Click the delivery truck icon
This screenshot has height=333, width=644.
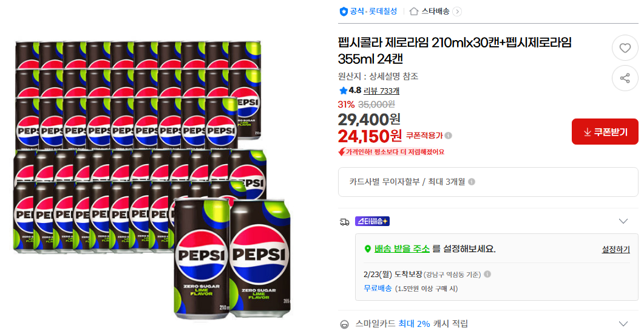click(x=345, y=222)
